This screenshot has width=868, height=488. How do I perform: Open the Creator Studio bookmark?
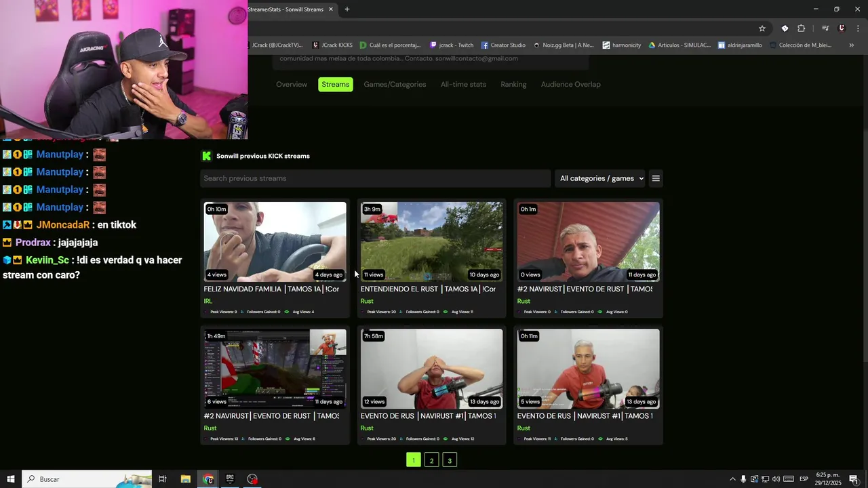pos(503,45)
